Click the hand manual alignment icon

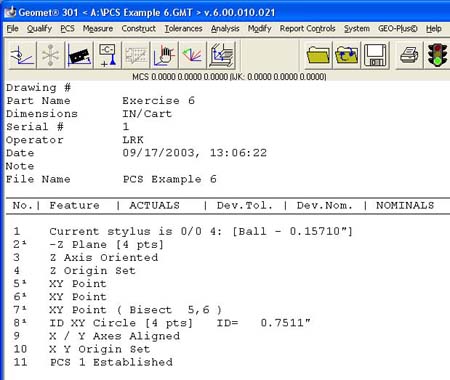pos(164,55)
